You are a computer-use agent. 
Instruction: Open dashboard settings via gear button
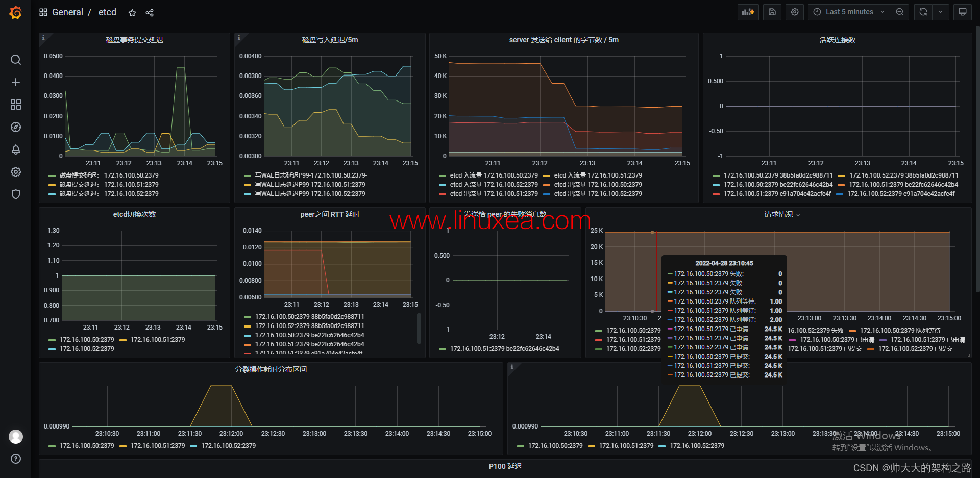794,12
